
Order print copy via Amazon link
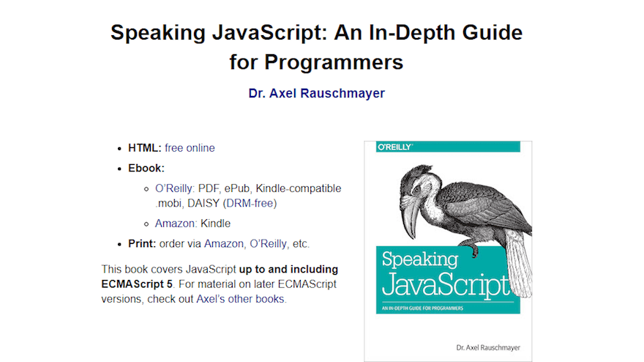coord(224,243)
